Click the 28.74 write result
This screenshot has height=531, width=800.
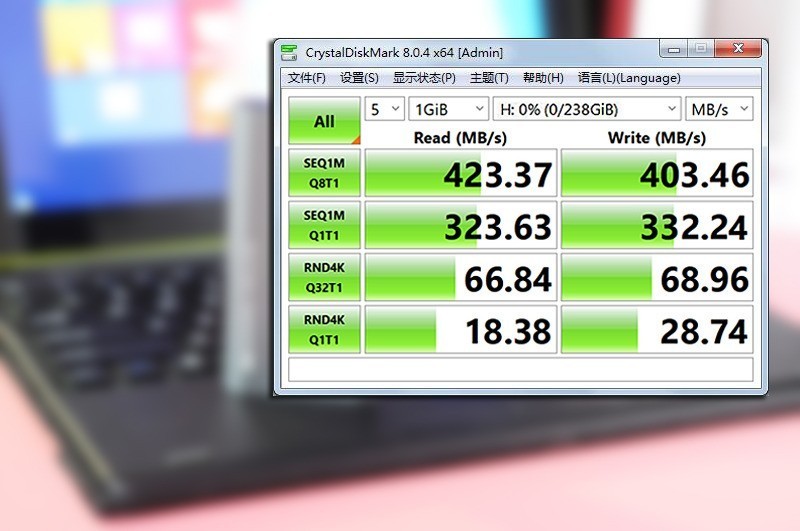[x=657, y=329]
